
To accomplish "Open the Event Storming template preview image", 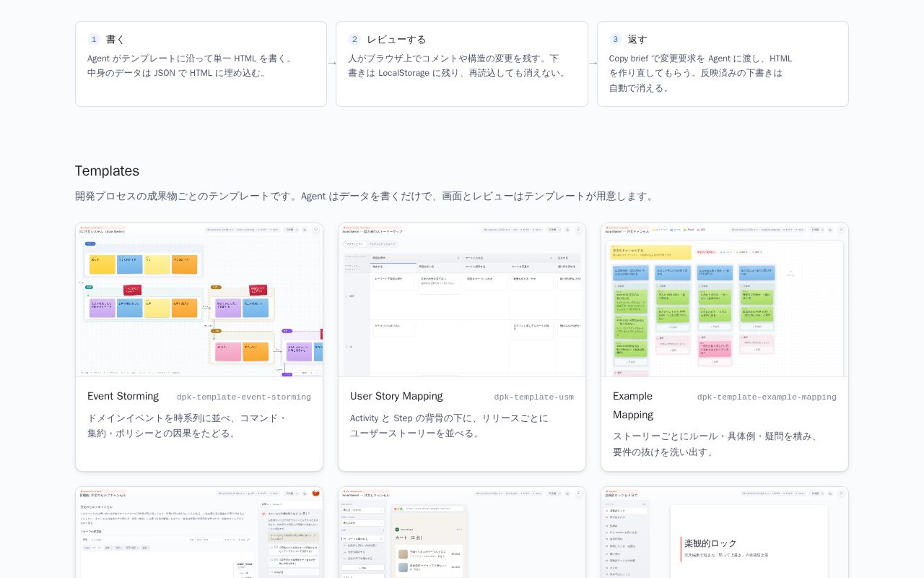I will (199, 300).
